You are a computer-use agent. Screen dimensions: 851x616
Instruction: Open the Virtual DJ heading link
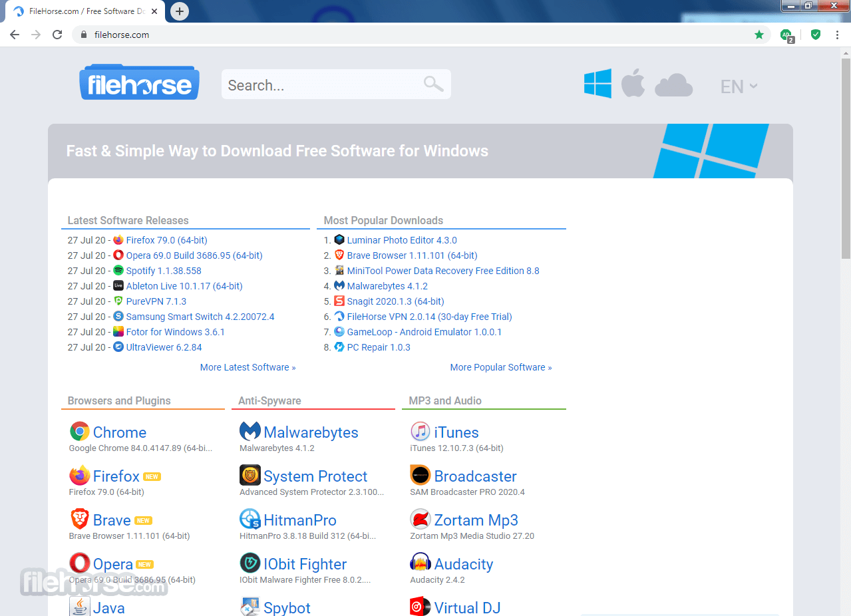[x=467, y=607]
